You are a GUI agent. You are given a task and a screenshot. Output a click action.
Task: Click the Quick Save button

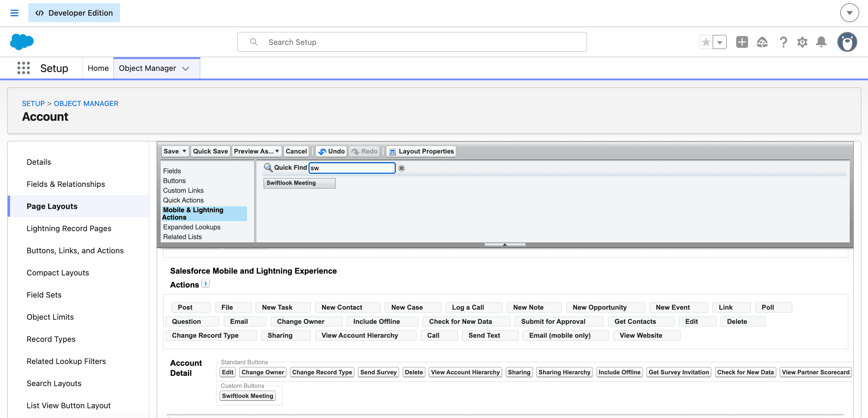pyautogui.click(x=210, y=151)
